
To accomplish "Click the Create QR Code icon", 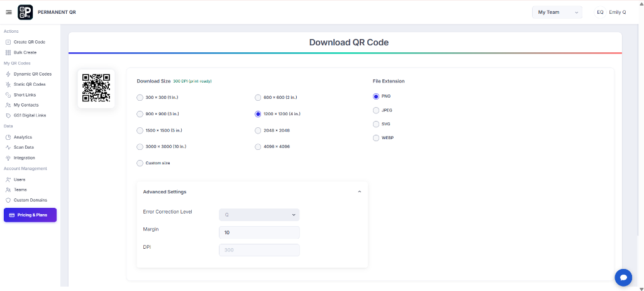I will pyautogui.click(x=8, y=42).
